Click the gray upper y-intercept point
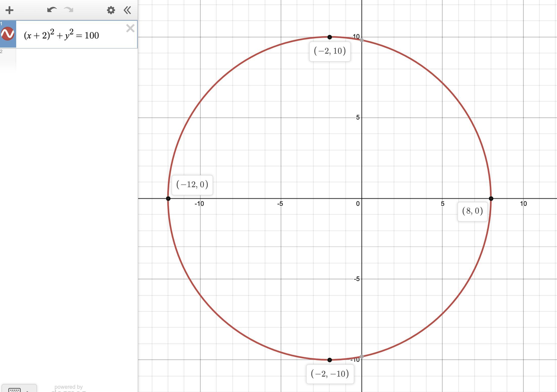557x392 pixels. [x=362, y=40]
